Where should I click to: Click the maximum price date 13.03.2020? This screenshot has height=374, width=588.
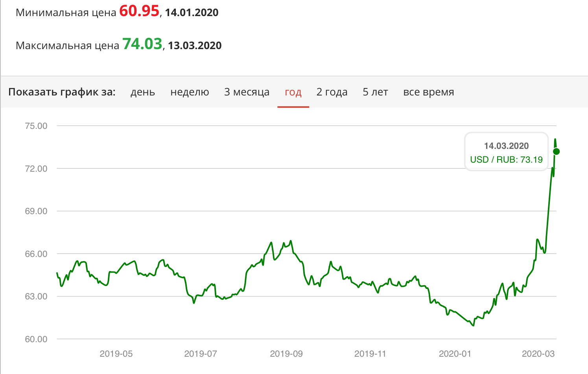click(195, 46)
